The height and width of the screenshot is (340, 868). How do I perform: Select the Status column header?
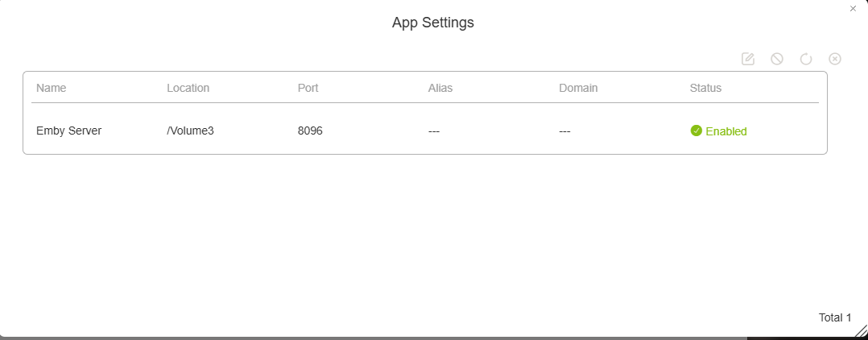pyautogui.click(x=705, y=88)
